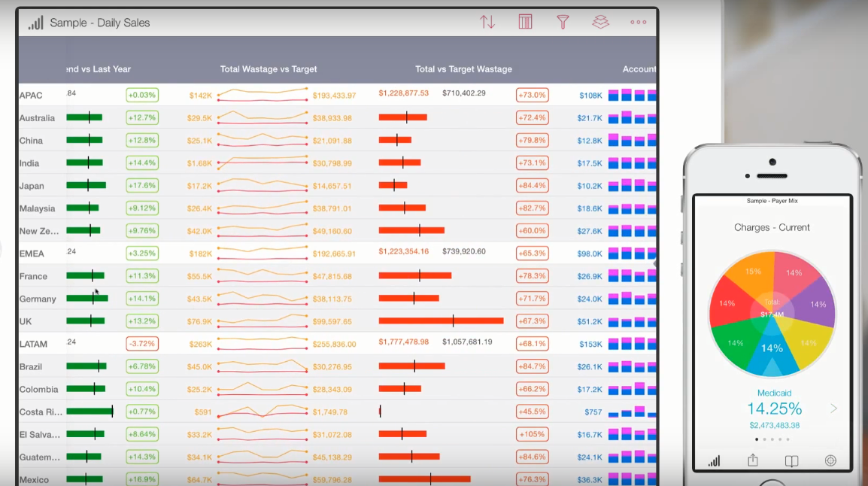Tap the bar chart logo beside Daily Sales

tap(35, 23)
